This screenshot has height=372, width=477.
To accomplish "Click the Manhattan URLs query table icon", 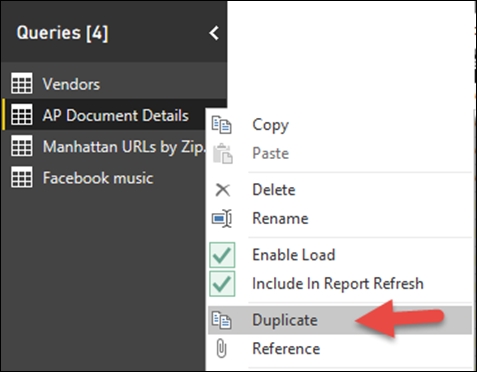I will coord(22,146).
